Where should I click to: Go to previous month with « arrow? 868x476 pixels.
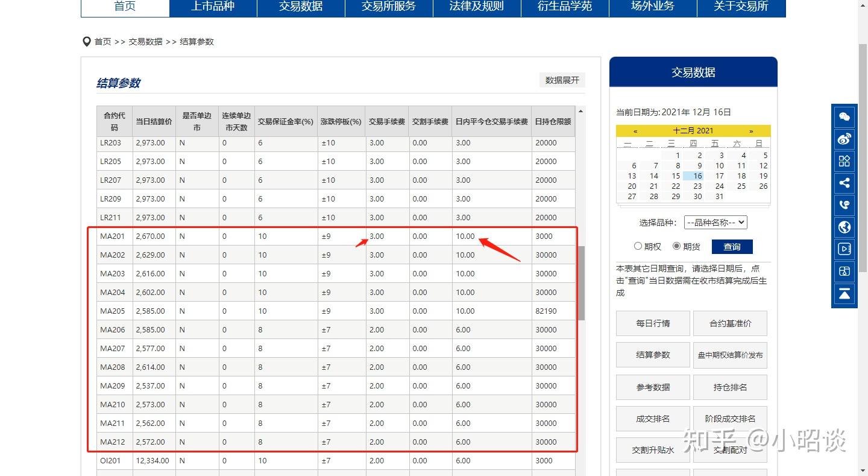tap(635, 131)
